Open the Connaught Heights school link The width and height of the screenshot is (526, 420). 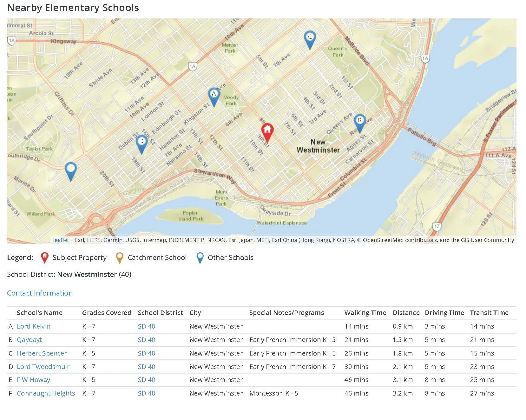pos(46,393)
